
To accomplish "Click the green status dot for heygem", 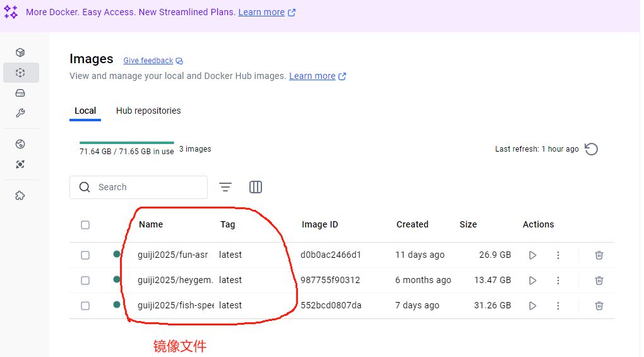I will pos(117,279).
